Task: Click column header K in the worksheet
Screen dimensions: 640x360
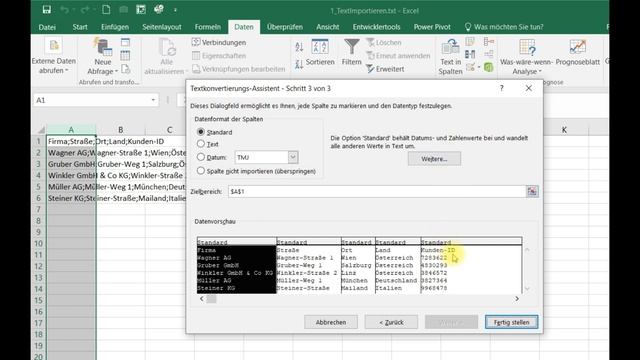Action: (x=564, y=130)
